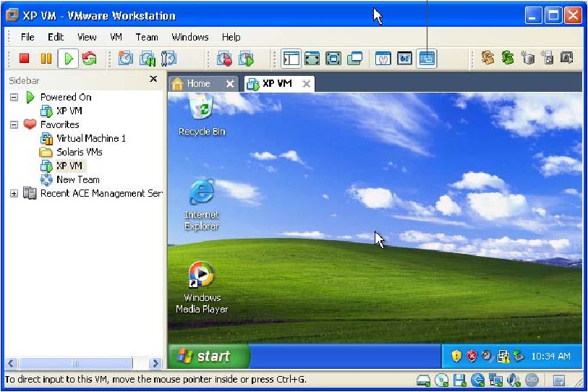
Task: Reset the virtual machine via the red-green arrows icon
Action: click(x=89, y=59)
